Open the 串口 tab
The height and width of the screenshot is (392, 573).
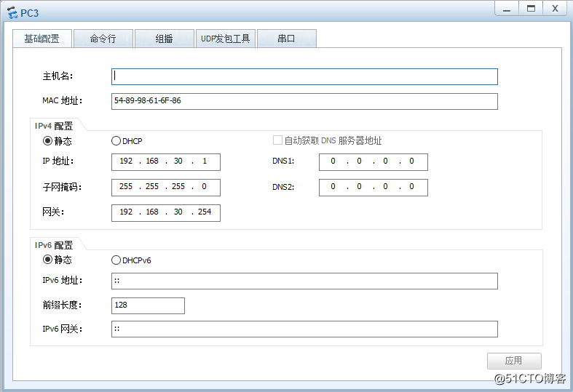[x=287, y=39]
